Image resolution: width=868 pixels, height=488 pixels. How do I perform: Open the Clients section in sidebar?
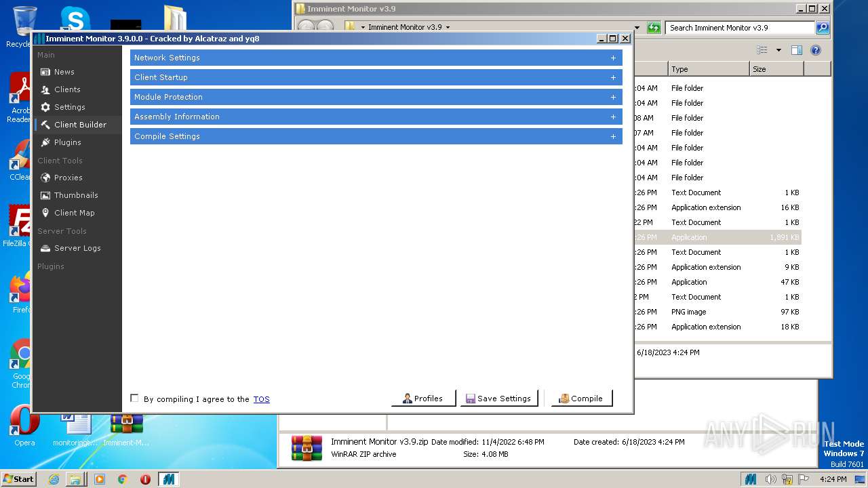pyautogui.click(x=67, y=89)
